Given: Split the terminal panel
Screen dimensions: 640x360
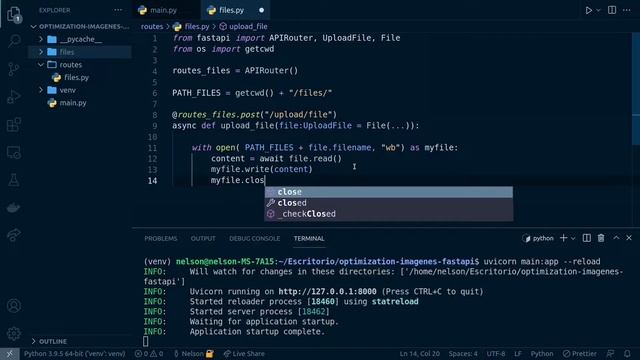Looking at the screenshot, I should 587,238.
